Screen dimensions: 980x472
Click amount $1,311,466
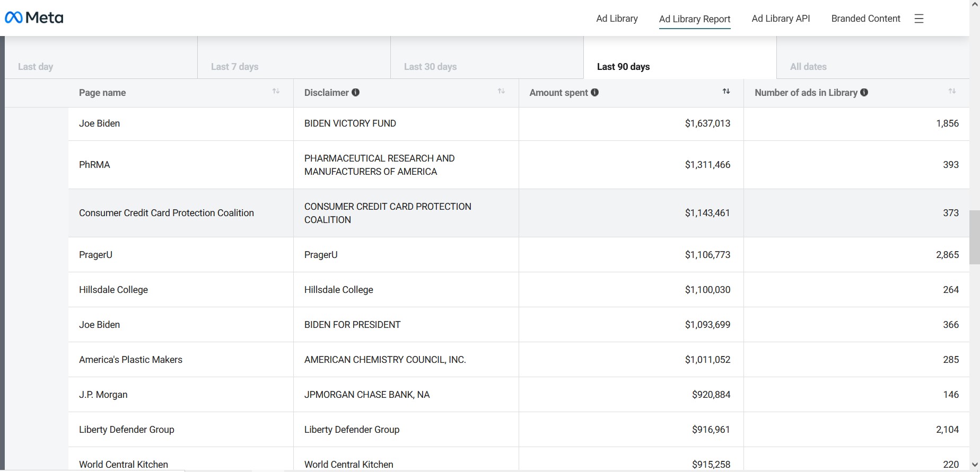[707, 165]
